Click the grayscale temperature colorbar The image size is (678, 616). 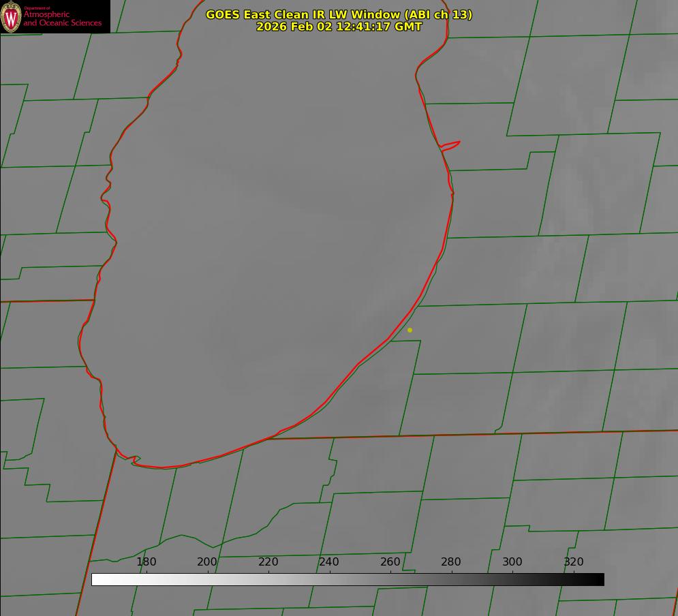pyautogui.click(x=348, y=579)
